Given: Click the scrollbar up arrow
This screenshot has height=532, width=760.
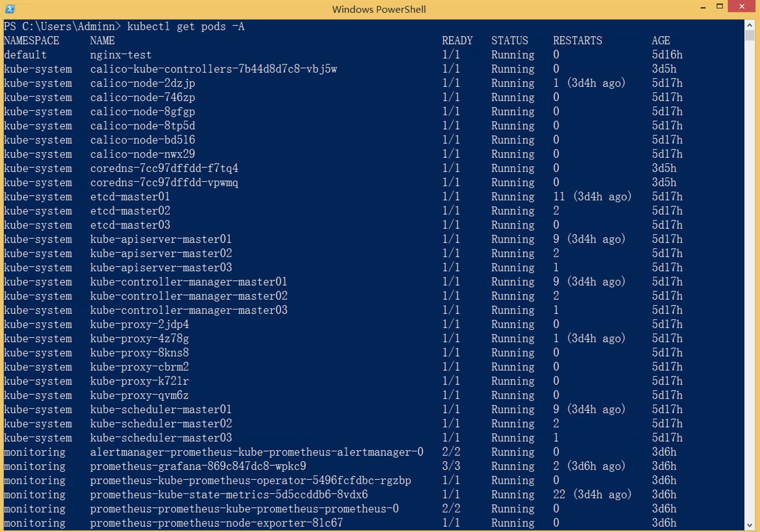Looking at the screenshot, I should pos(750,25).
